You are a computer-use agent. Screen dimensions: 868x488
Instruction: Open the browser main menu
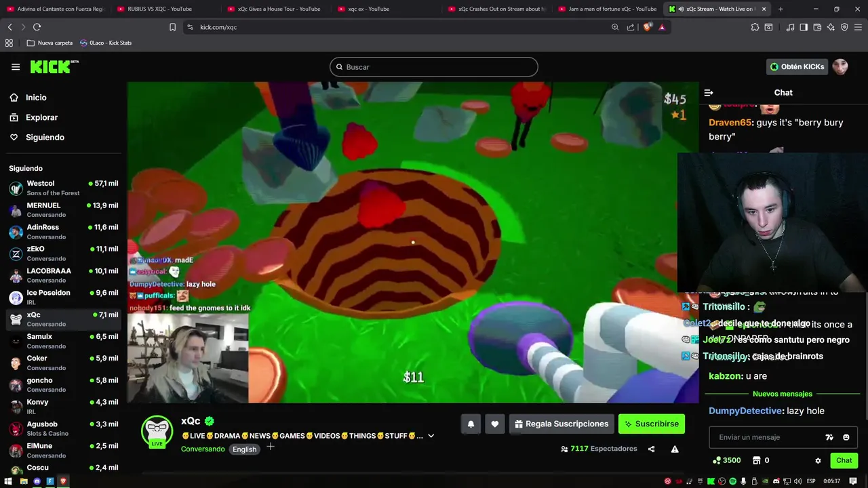[858, 27]
